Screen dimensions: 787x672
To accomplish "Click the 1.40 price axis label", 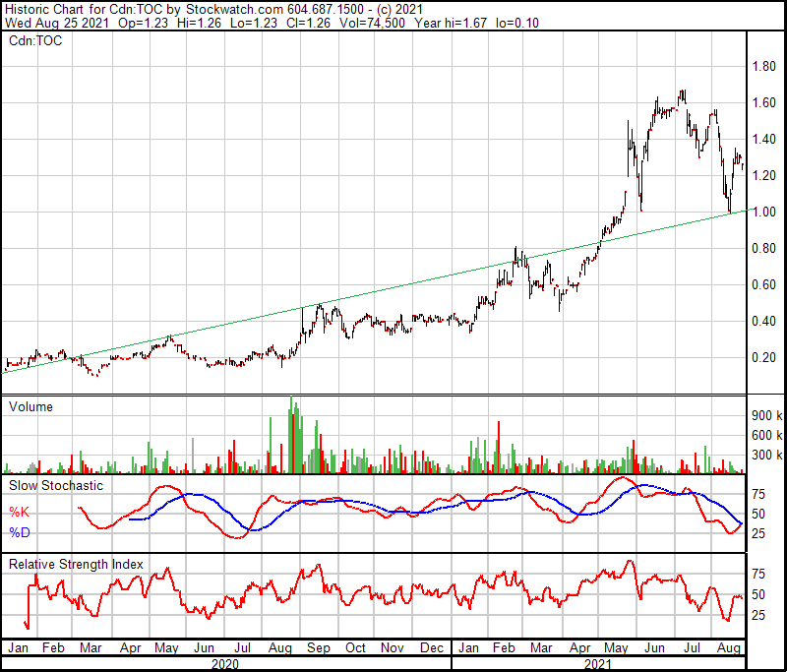I will pos(763,139).
